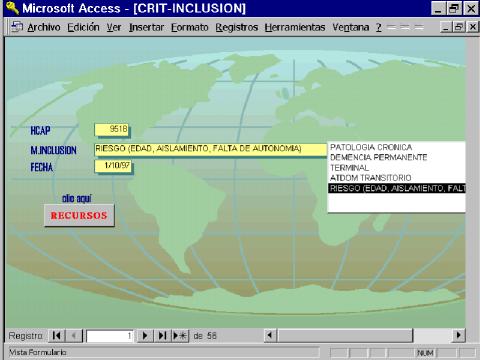This screenshot has width=480, height=360.
Task: Click the RECURSOS button
Action: (79, 215)
